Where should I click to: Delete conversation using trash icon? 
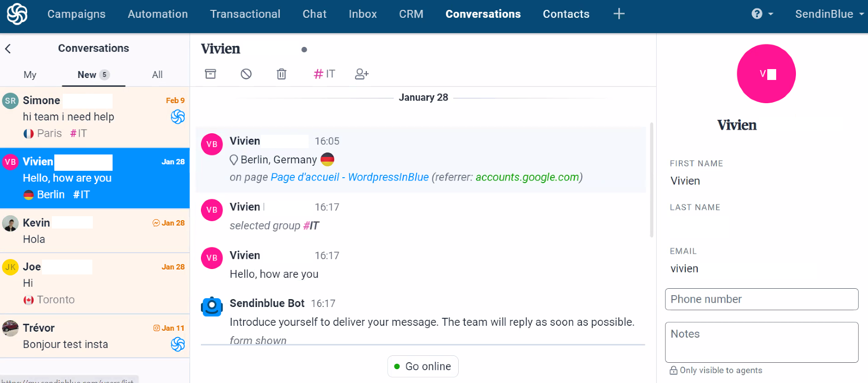click(281, 74)
